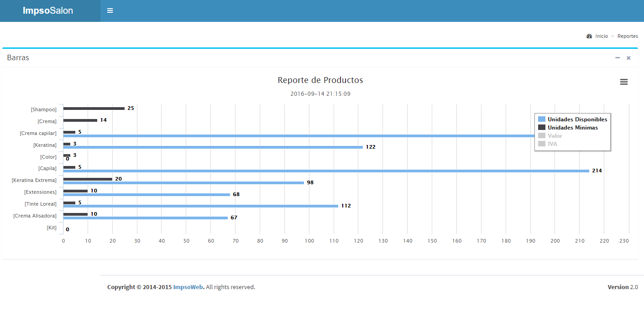Viewport: 644px width, 311px height.
Task: Collapse the Barras panel with minus icon
Action: coord(618,58)
